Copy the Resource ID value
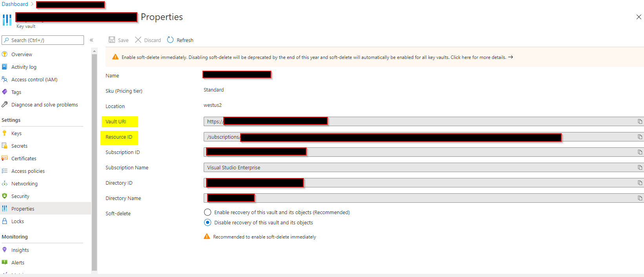The width and height of the screenshot is (644, 277). click(x=640, y=137)
